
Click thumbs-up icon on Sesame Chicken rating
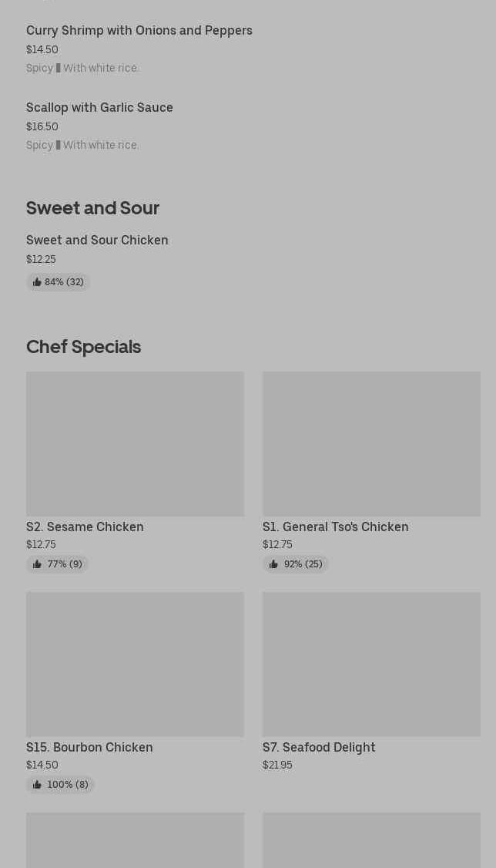pos(37,564)
